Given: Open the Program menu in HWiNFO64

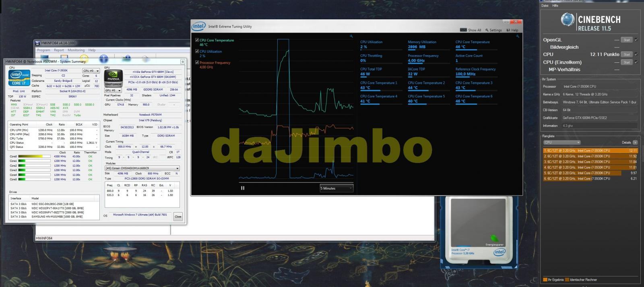Looking at the screenshot, I should [x=43, y=50].
